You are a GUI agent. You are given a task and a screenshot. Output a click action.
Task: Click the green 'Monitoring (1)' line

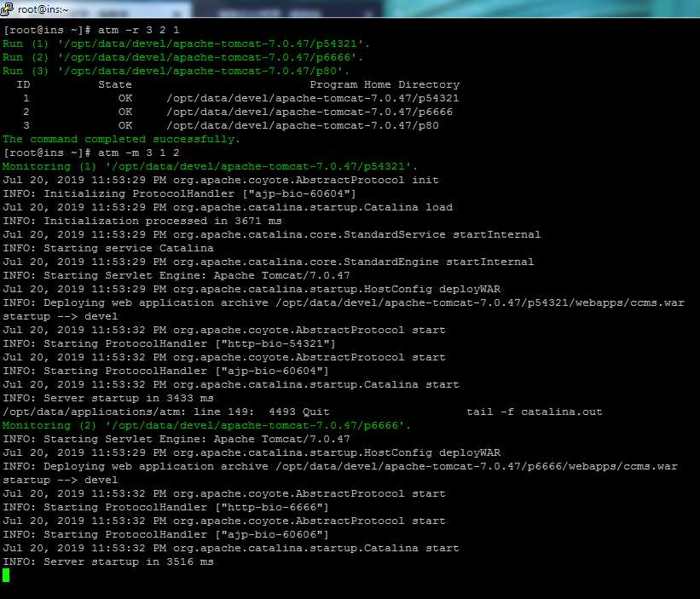[210, 166]
